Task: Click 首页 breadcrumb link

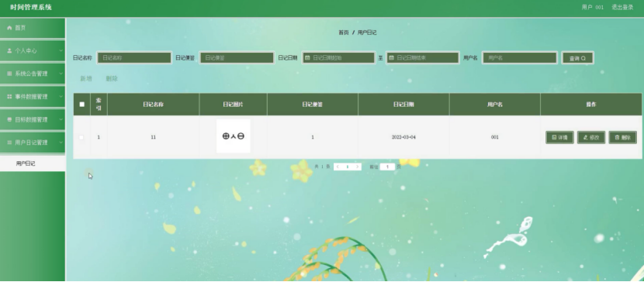Action: (344, 33)
